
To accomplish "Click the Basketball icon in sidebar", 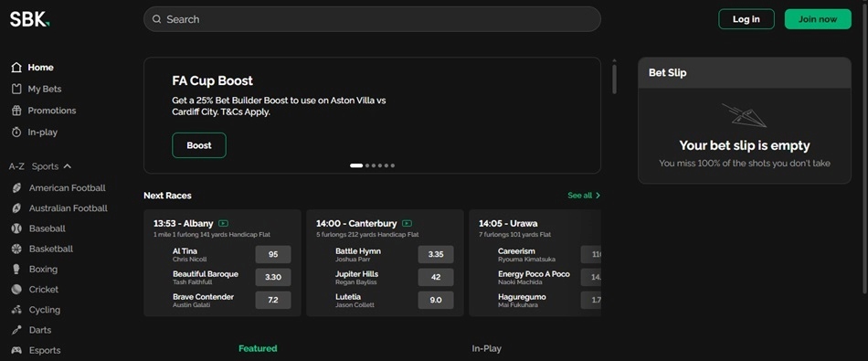I will click(x=16, y=250).
